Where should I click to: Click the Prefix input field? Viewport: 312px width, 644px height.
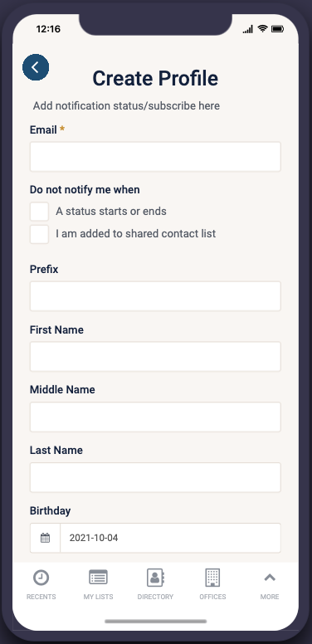[155, 296]
